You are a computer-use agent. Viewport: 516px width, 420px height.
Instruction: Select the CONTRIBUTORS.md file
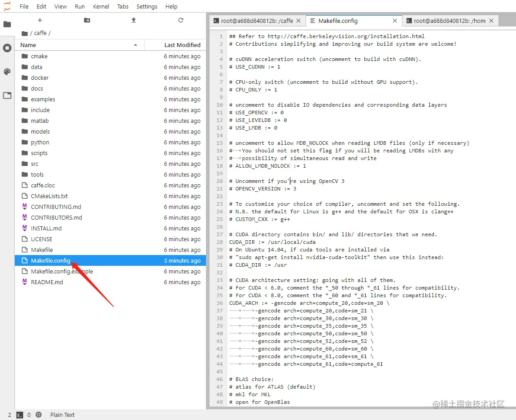pos(110,217)
